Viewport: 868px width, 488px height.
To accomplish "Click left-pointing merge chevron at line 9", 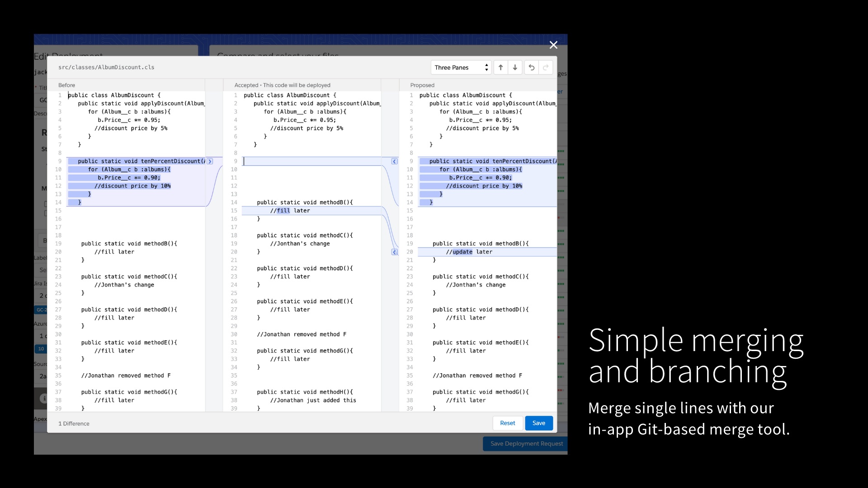I will [394, 161].
